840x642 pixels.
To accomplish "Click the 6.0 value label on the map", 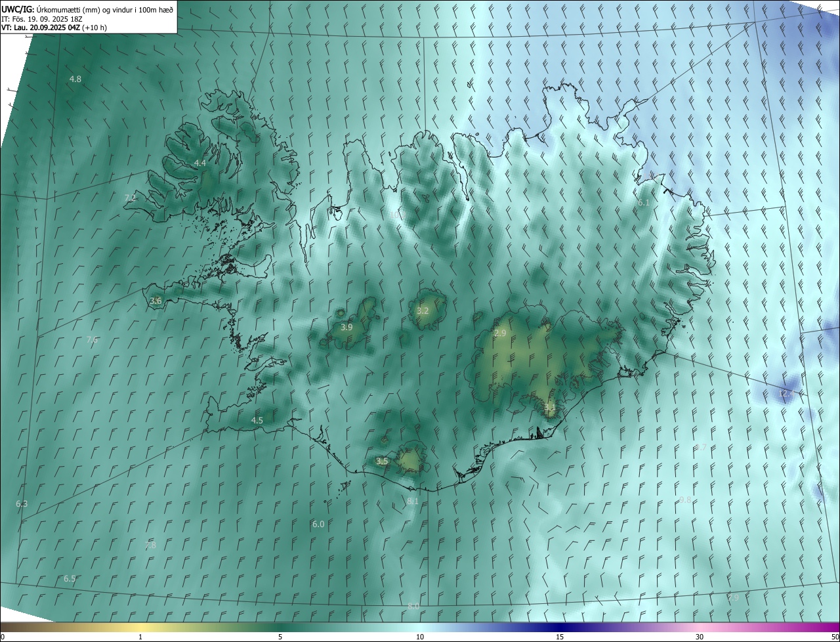I will click(x=318, y=524).
